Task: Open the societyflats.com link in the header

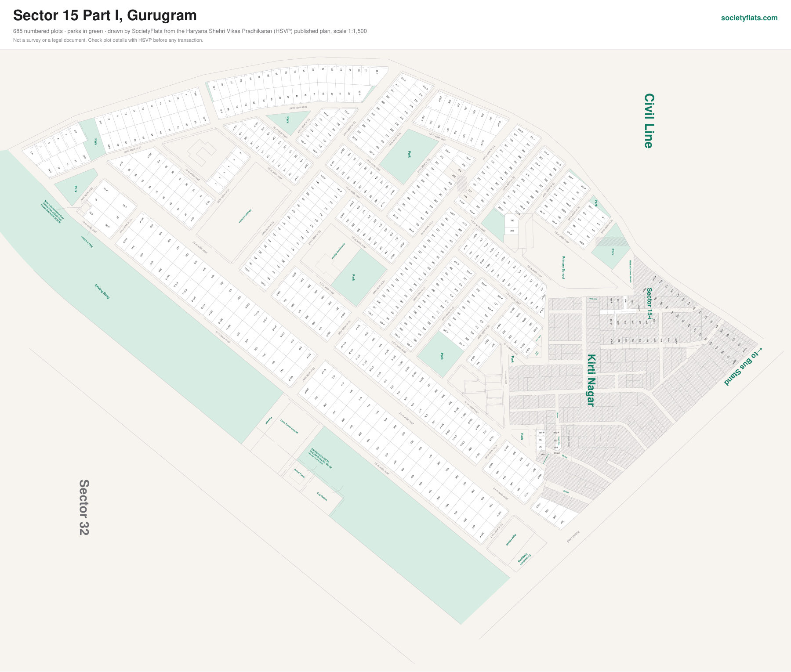Action: click(749, 18)
